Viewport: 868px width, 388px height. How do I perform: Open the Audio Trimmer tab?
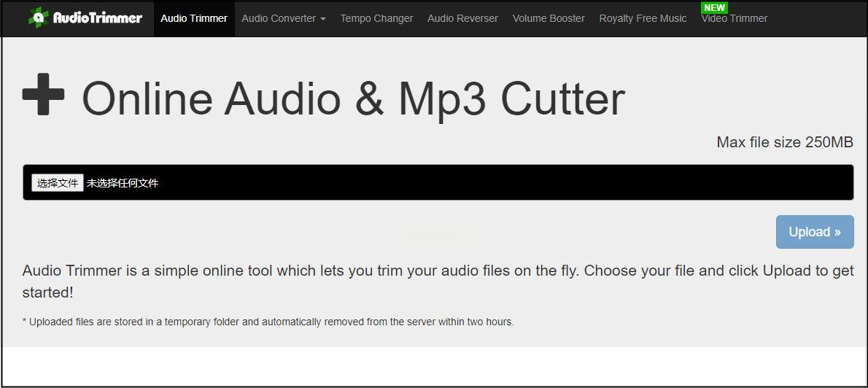pos(194,18)
